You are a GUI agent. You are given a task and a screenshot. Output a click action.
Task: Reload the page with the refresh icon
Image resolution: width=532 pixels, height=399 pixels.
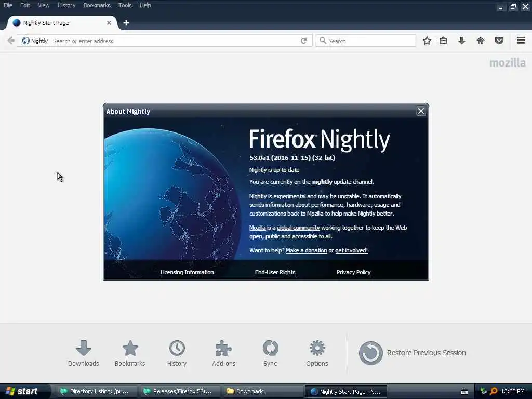pos(303,41)
